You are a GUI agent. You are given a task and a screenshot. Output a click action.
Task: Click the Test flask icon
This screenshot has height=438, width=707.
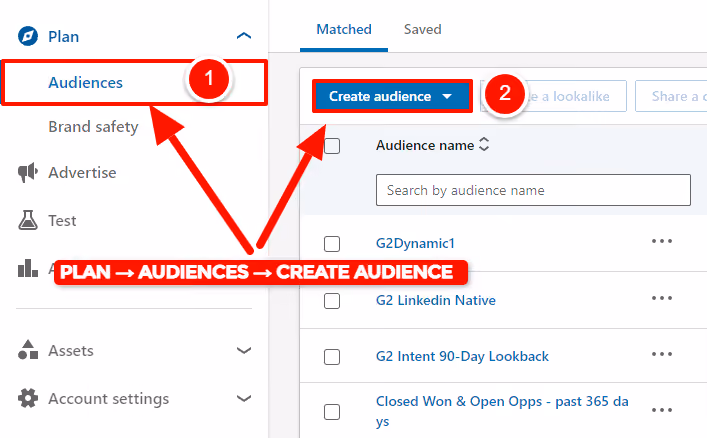click(28, 220)
